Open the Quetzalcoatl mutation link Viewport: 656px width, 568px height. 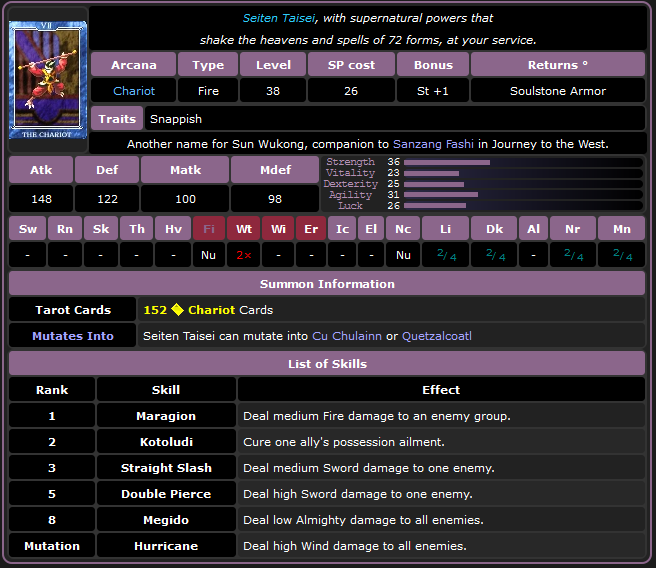[436, 336]
